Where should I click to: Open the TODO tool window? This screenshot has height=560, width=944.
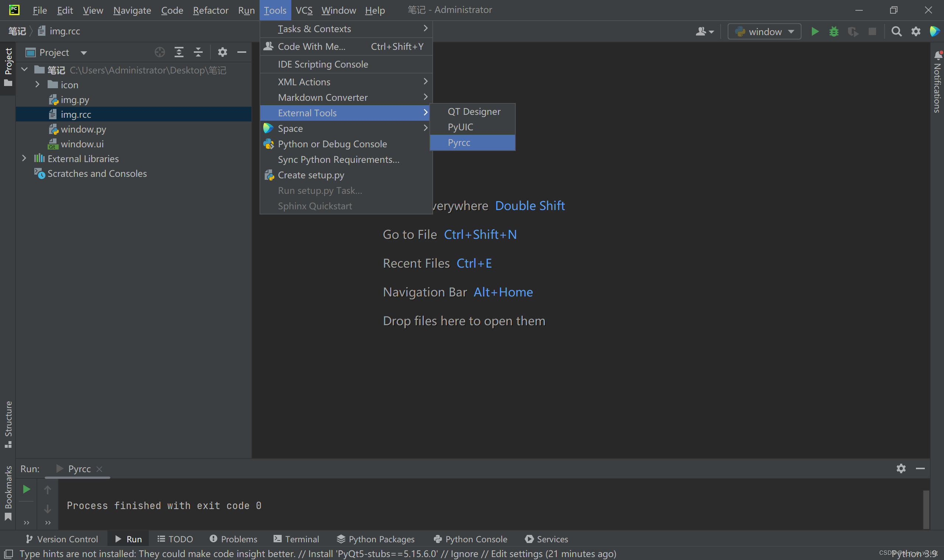[x=175, y=539]
